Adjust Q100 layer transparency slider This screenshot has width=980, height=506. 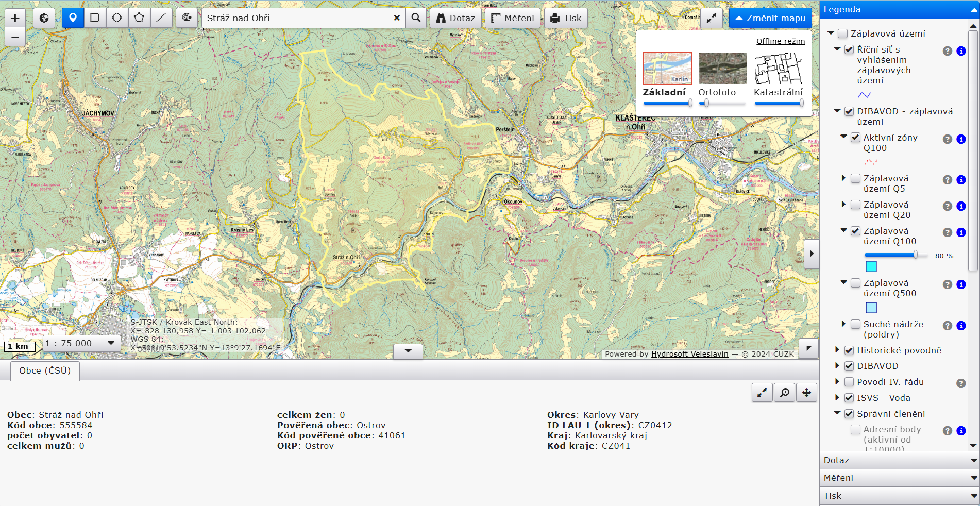pos(897,255)
